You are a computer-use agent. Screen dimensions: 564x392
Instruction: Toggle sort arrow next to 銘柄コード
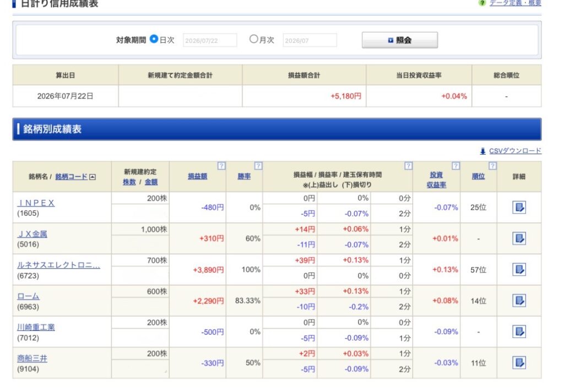click(x=93, y=177)
